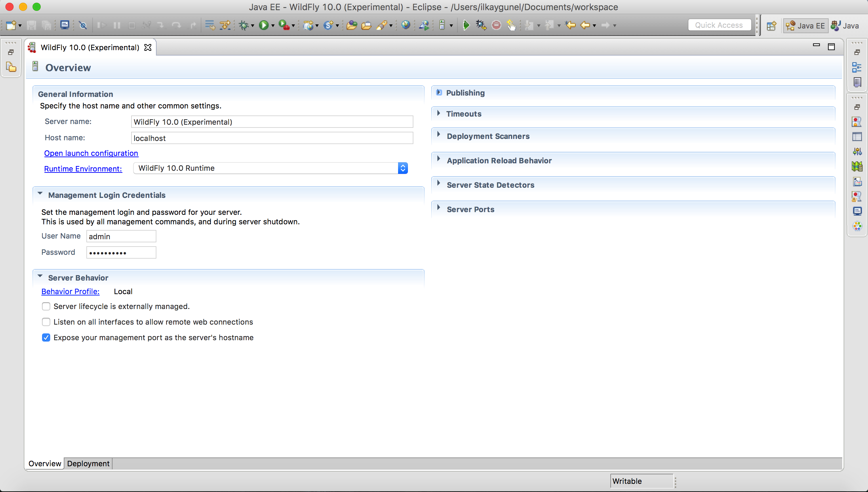Open the Web Browser globe icon
Image resolution: width=868 pixels, height=492 pixels.
click(x=406, y=25)
